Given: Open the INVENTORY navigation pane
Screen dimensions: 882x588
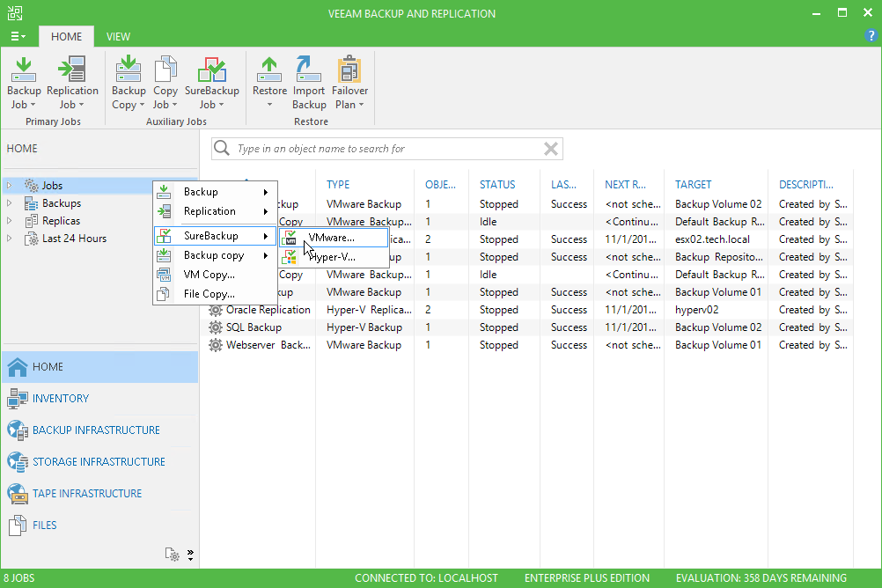Looking at the screenshot, I should 100,399.
